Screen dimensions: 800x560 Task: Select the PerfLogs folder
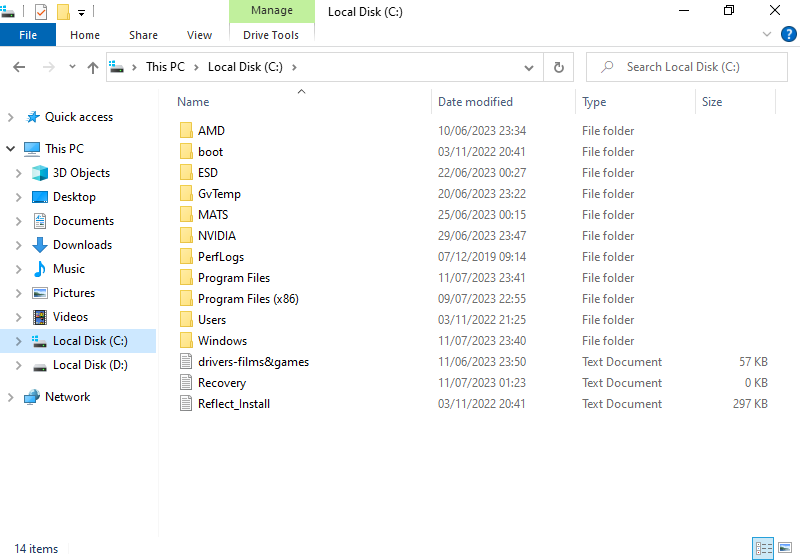pyautogui.click(x=220, y=257)
